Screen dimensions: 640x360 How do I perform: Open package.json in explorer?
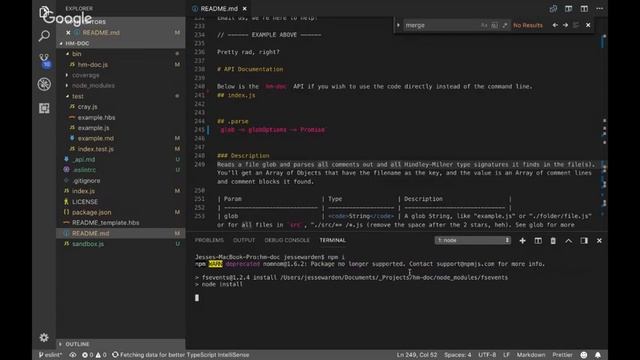click(x=91, y=212)
